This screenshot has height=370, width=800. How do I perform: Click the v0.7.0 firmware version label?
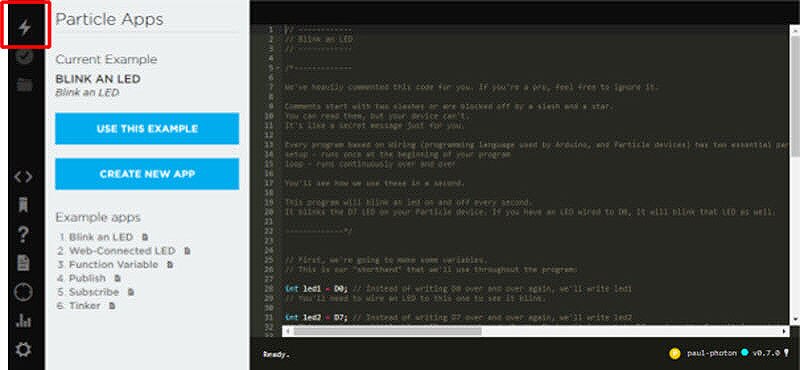tap(766, 353)
